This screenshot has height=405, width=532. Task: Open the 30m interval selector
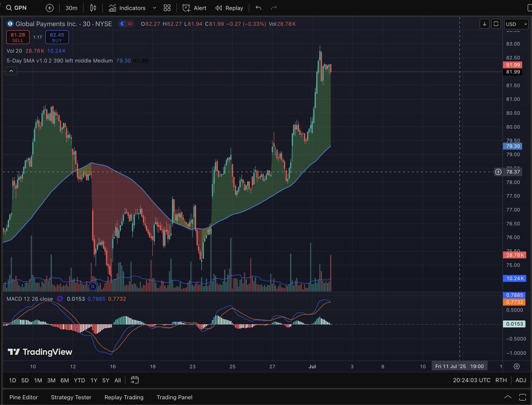click(x=71, y=8)
